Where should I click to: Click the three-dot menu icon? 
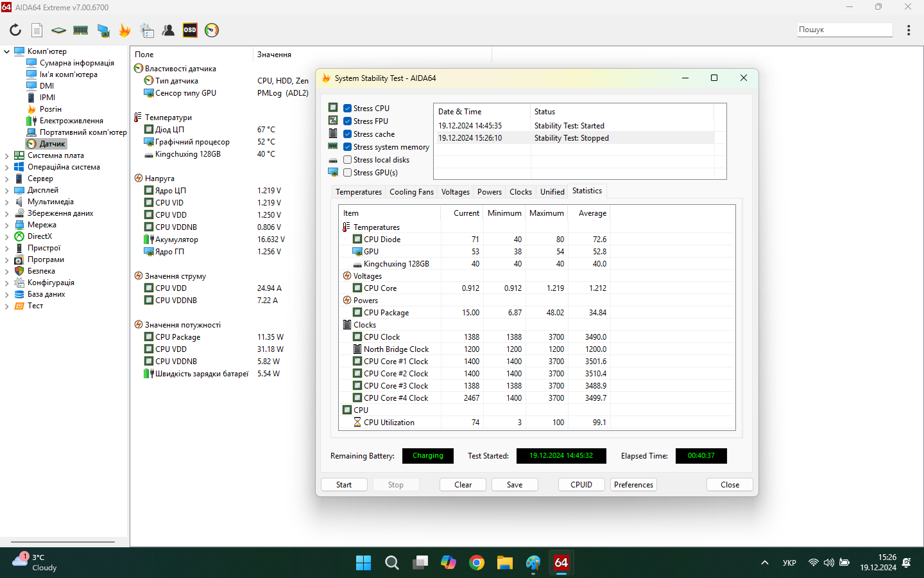(x=909, y=30)
